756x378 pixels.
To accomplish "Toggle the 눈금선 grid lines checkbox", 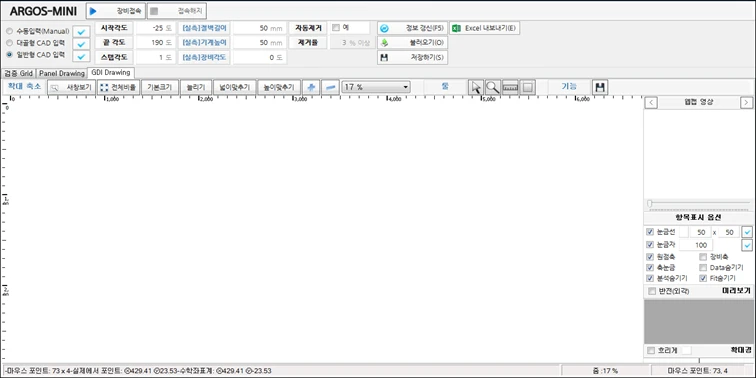I will coord(650,232).
